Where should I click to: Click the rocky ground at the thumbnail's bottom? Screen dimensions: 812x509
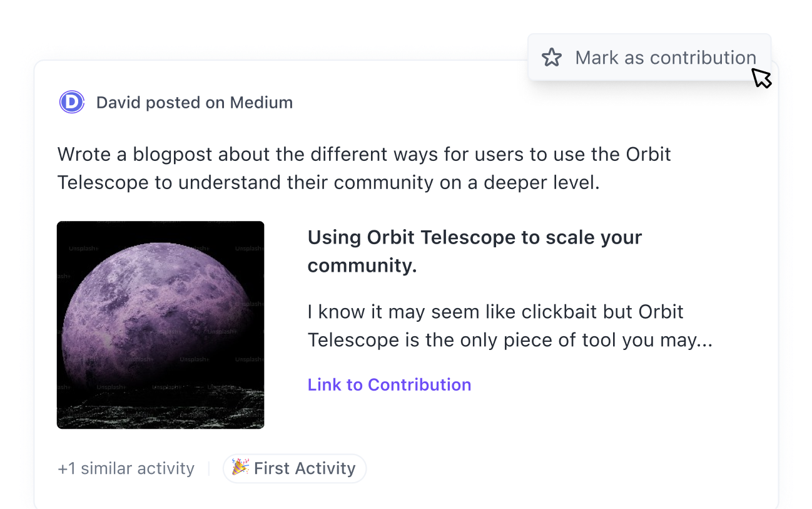[160, 410]
